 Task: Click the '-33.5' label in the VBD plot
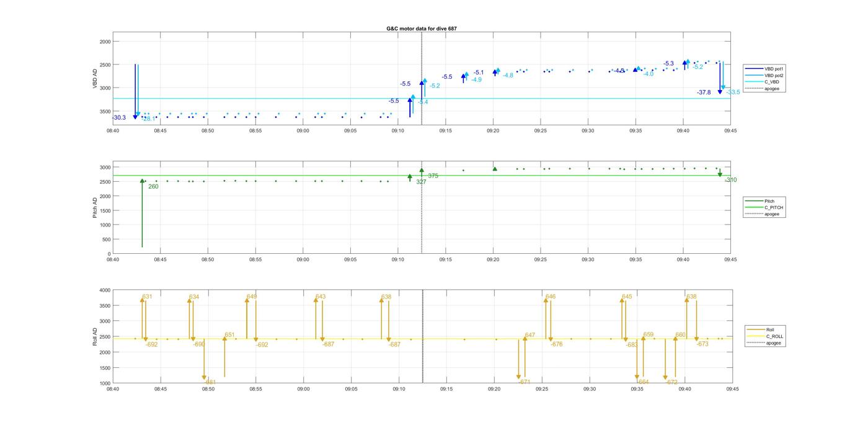[x=733, y=92]
